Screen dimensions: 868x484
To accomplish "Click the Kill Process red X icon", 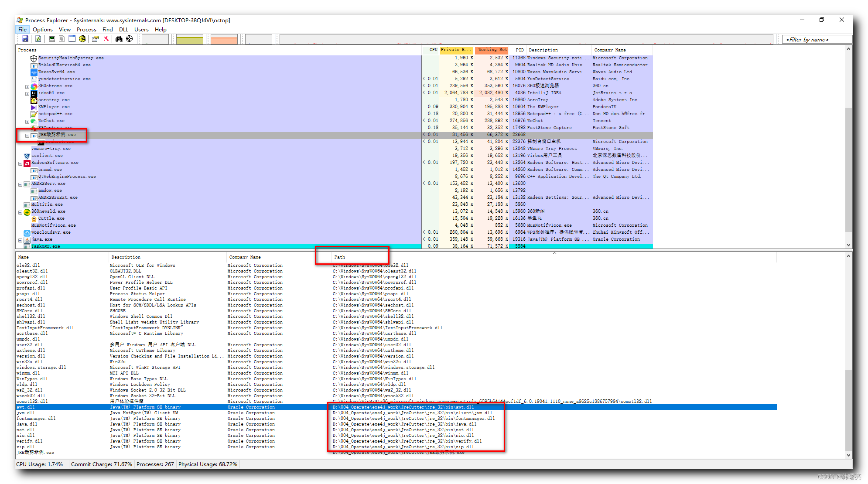I will click(106, 39).
